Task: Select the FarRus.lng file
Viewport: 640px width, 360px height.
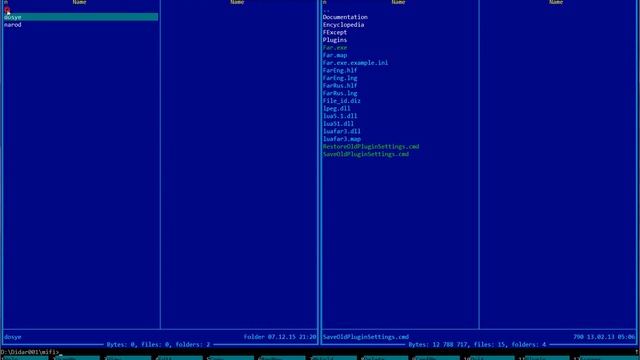Action: pos(340,93)
